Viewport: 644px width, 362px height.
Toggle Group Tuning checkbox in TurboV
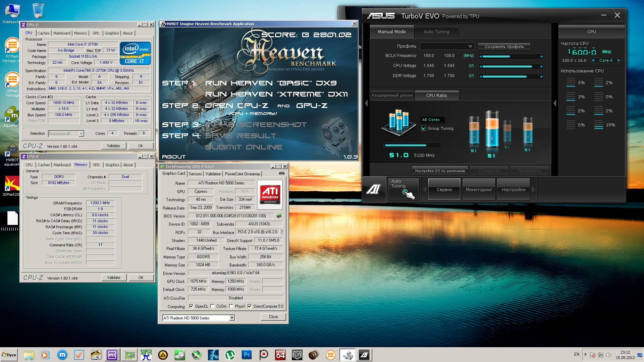coord(424,128)
